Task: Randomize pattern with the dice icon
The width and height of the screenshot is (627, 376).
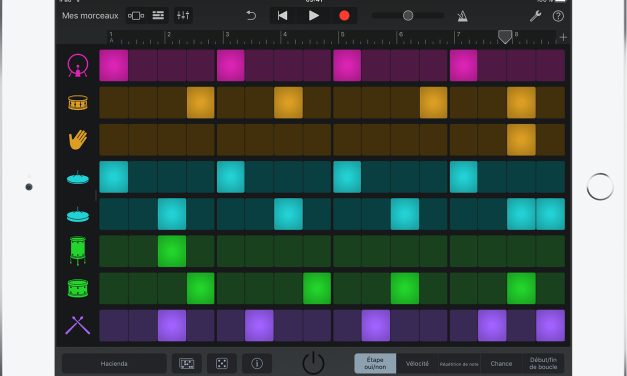Action: pos(222,363)
